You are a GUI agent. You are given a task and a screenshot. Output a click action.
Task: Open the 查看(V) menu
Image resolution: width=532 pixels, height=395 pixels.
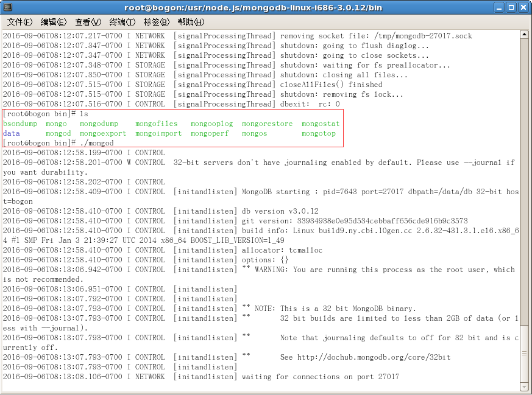(88, 22)
